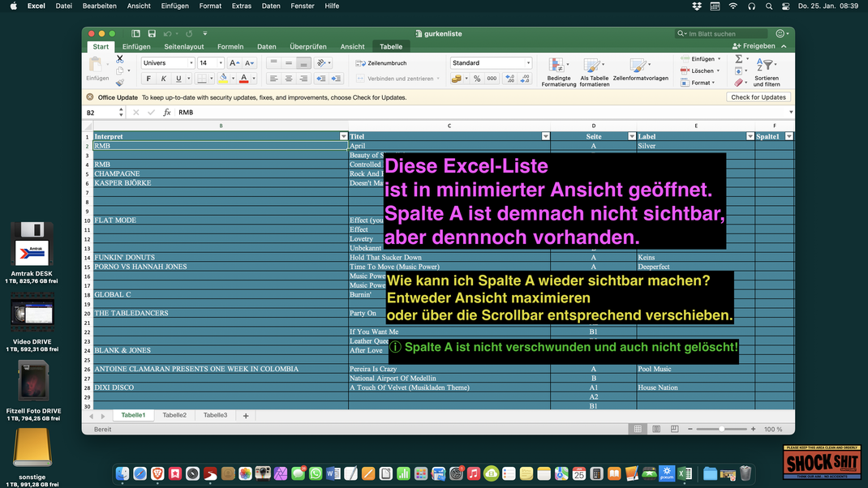Toggle bottom vertical alignment button
This screenshot has height=488, width=868.
303,63
